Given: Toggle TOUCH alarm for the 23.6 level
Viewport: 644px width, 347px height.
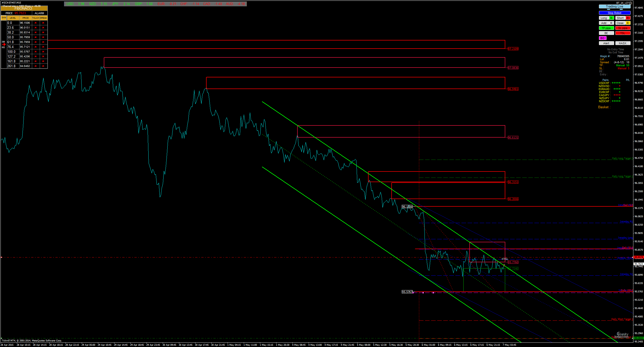Looking at the screenshot, I should (x=36, y=28).
